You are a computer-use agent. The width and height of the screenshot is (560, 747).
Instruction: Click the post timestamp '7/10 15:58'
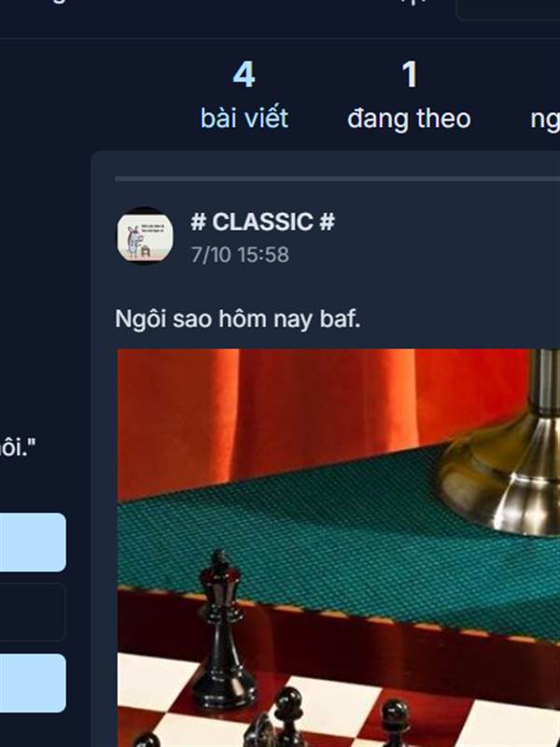[240, 254]
